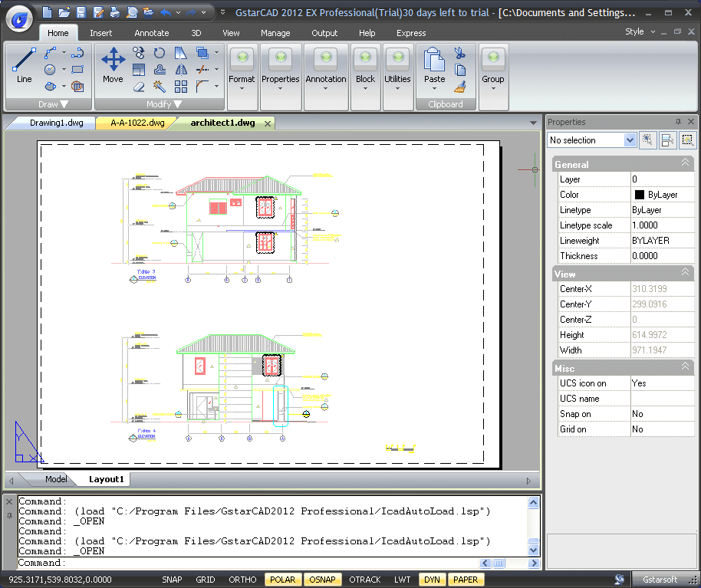
Task: Click the Color ByLayer swatch
Action: [640, 195]
